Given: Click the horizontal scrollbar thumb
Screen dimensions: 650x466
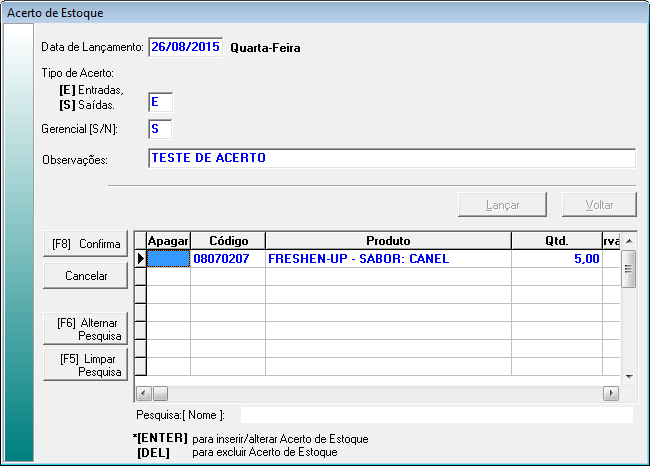Looking at the screenshot, I should (160, 393).
